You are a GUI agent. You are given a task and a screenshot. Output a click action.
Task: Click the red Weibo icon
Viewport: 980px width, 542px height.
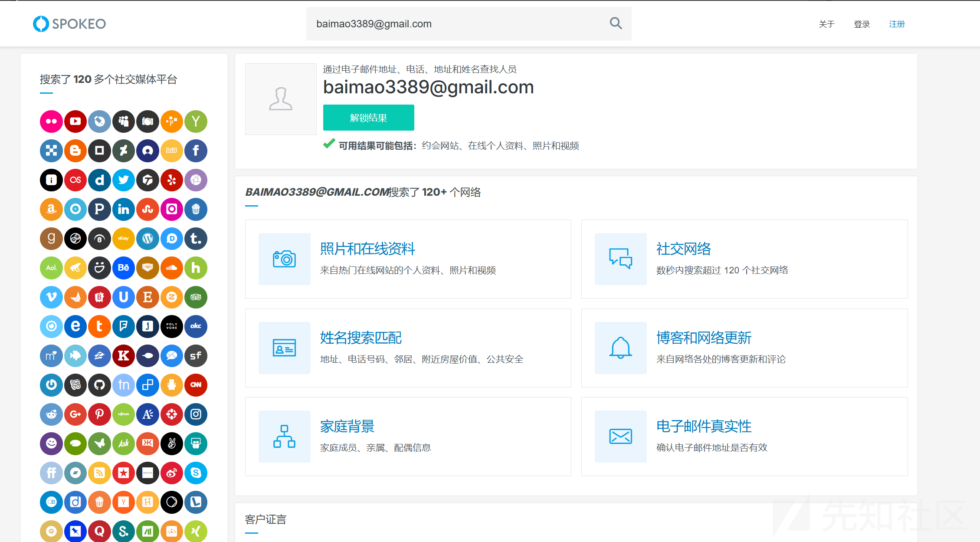coord(172,473)
